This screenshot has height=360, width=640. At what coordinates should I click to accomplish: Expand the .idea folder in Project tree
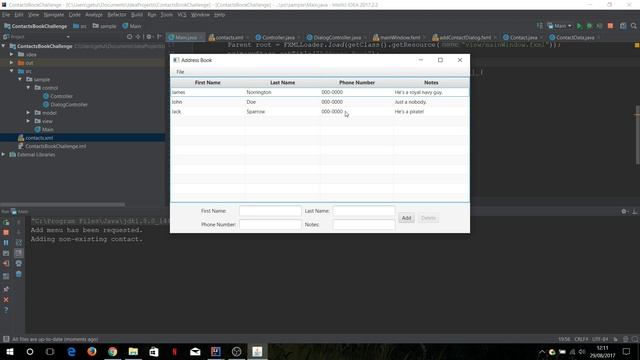pos(12,54)
